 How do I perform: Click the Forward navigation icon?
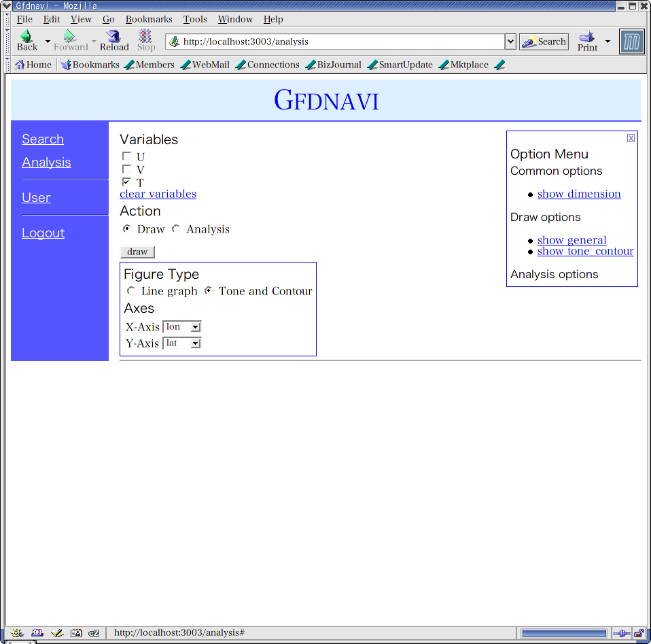pyautogui.click(x=70, y=40)
